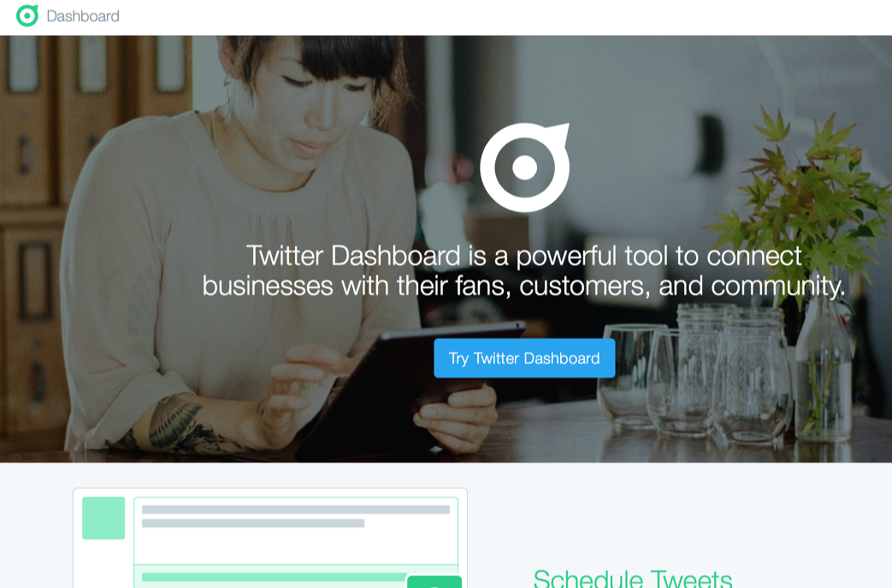Click the green Dashboard logo icon

[27, 15]
